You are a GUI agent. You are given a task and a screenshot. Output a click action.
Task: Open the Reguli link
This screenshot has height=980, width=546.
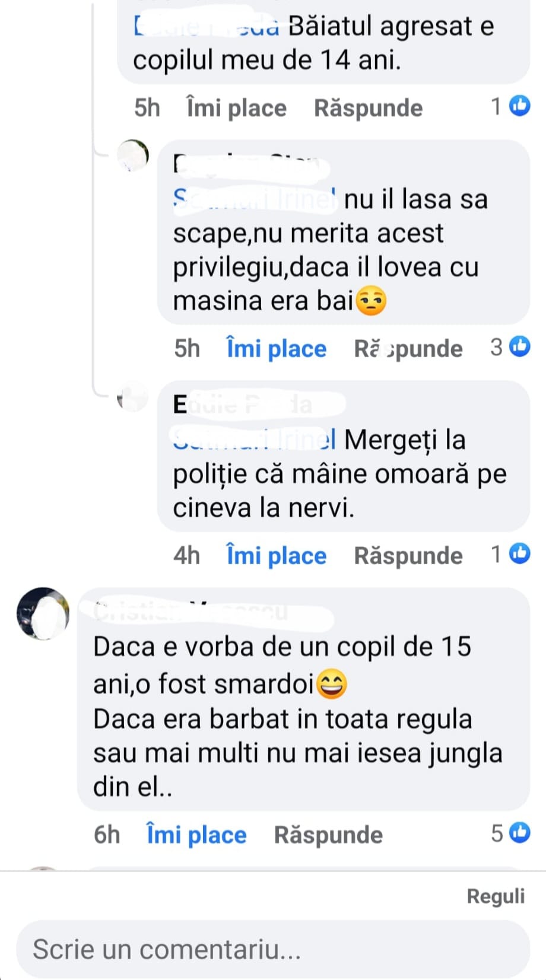click(x=496, y=896)
